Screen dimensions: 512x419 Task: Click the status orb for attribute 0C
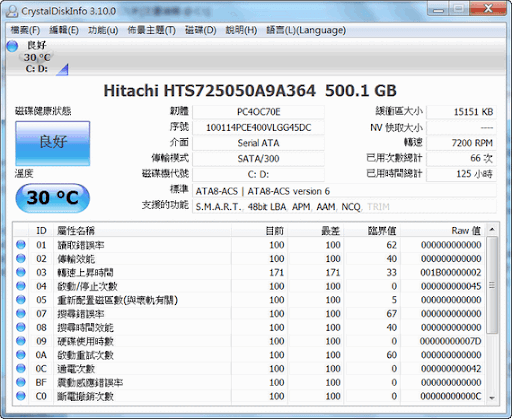(21, 368)
